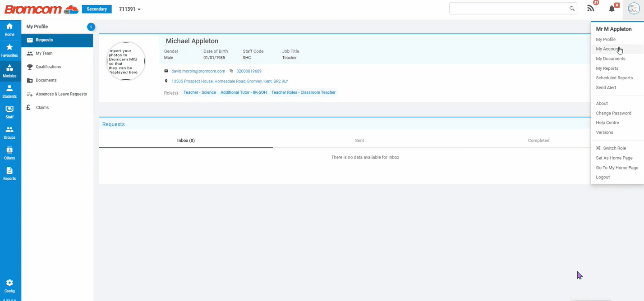Switch to the Completed tab
Screen dimensions: 644x301
(538, 141)
